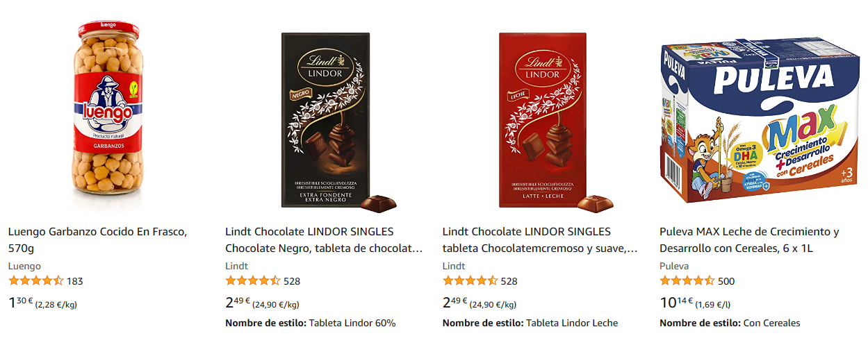Open Puleva MAX Leche de Crecimiento title
Screen dimensions: 868x345
click(749, 239)
